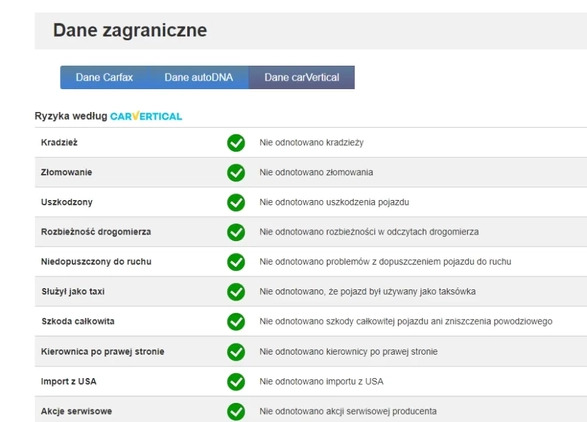The width and height of the screenshot is (587, 422).
Task: Click 'Nie odnotowano akcji serwisowej producenta'
Action: 348,411
